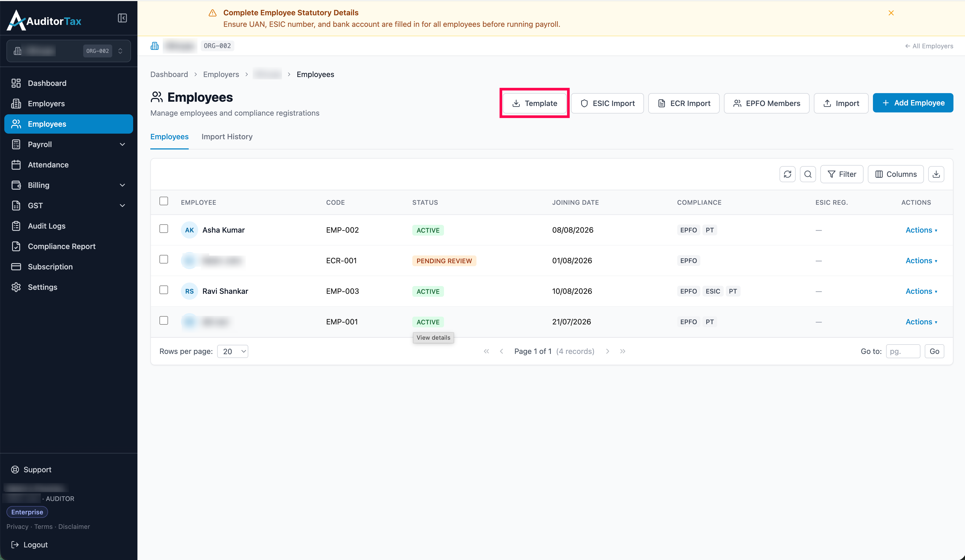Open Dashboard in the sidebar
Viewport: 965px width, 560px height.
click(x=68, y=83)
